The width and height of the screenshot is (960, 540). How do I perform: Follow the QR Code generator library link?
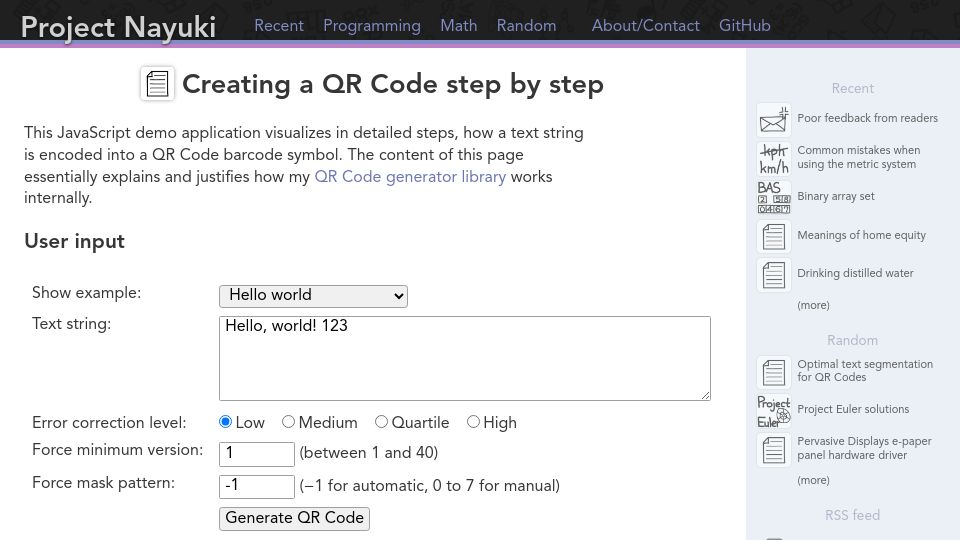click(410, 177)
